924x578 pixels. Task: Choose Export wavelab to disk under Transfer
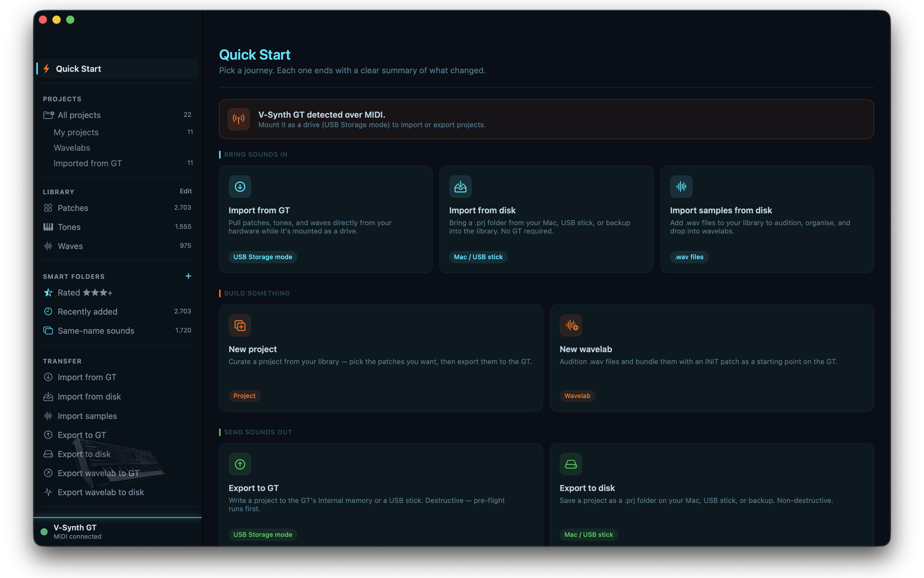point(117,492)
